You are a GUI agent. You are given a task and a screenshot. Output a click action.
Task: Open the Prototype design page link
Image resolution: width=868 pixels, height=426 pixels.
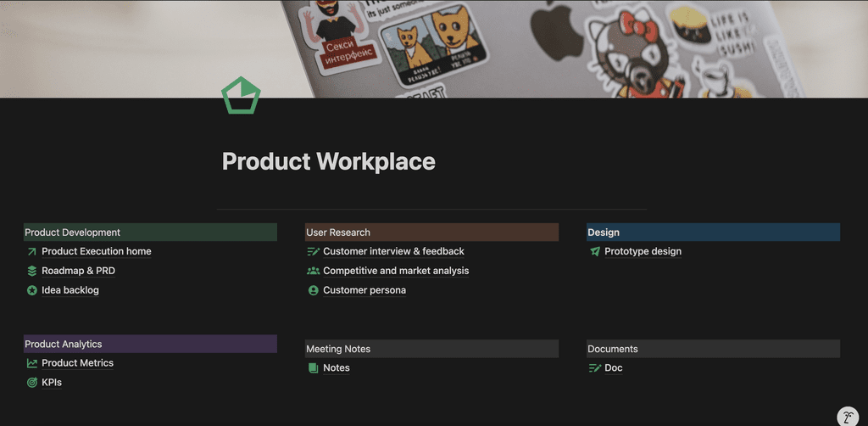pyautogui.click(x=643, y=251)
